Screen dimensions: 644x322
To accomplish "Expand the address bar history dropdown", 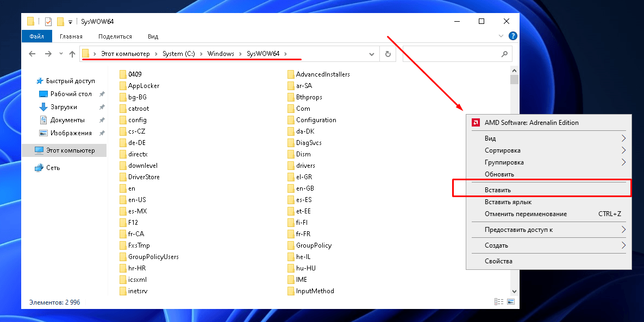I will [372, 54].
